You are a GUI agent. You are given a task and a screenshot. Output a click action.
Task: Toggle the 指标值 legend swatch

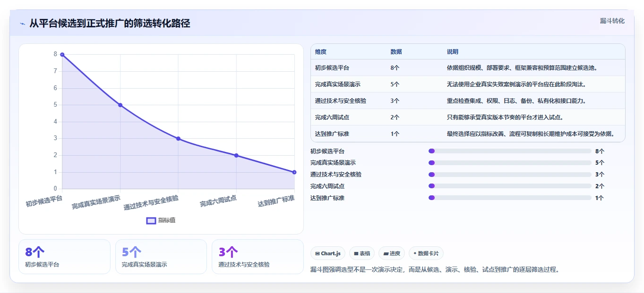151,220
